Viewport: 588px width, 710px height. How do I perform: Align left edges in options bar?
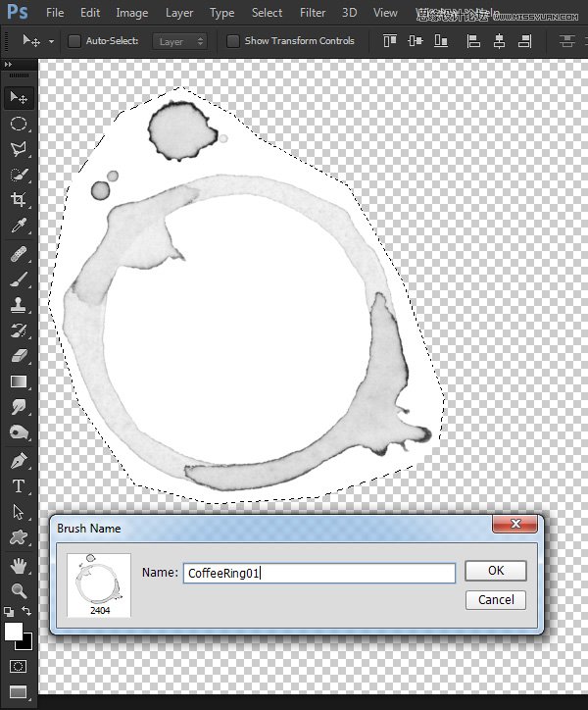pyautogui.click(x=473, y=41)
